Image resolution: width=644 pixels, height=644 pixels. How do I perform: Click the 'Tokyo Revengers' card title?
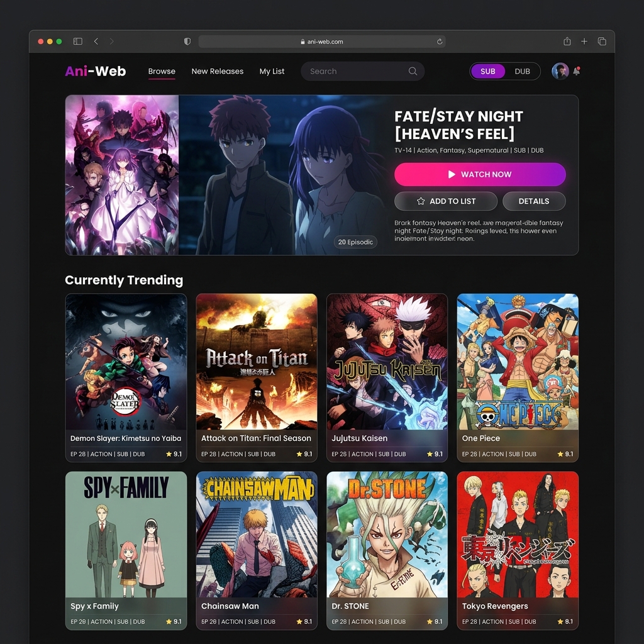click(x=495, y=606)
